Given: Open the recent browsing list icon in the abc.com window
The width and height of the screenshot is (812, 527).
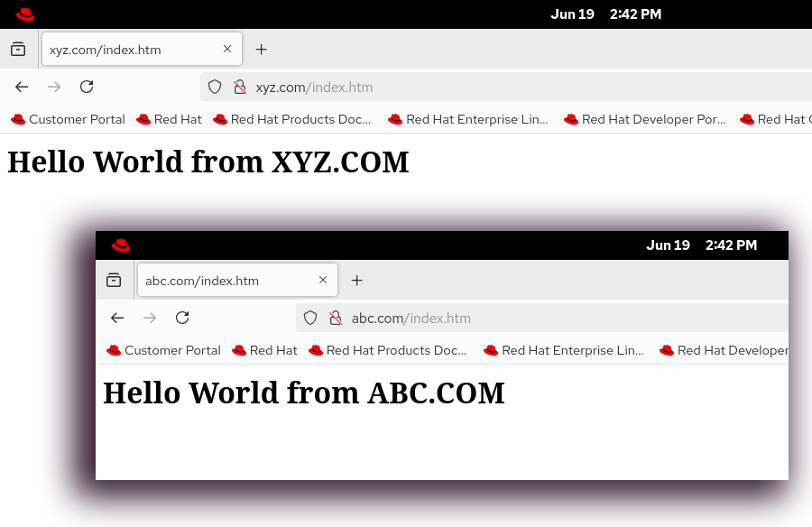Looking at the screenshot, I should (x=114, y=281).
